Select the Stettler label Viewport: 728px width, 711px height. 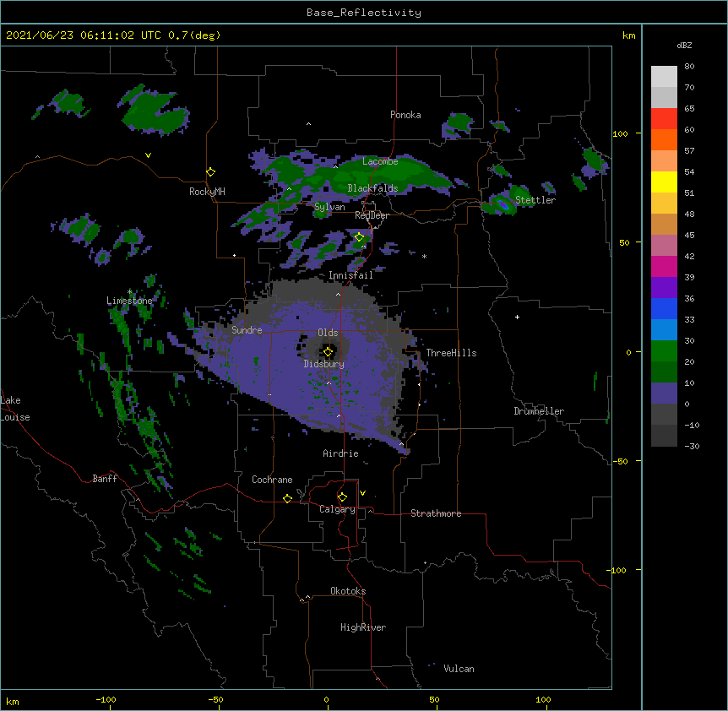coord(535,200)
